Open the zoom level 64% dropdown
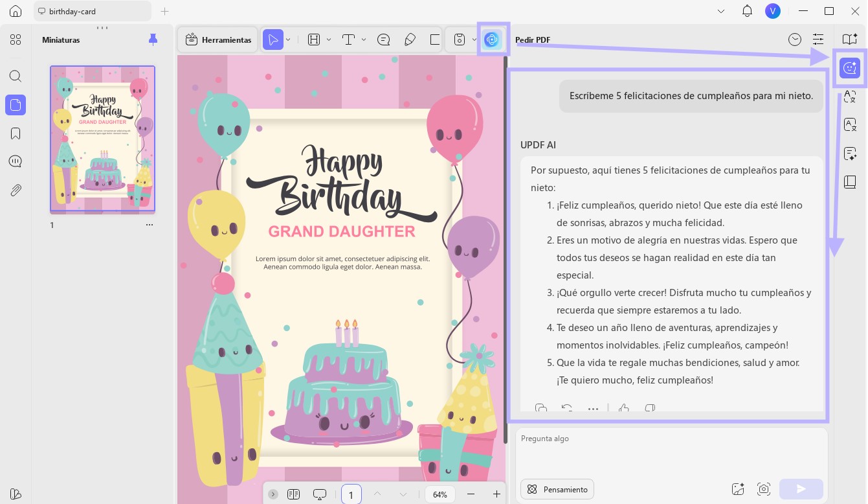 (440, 494)
